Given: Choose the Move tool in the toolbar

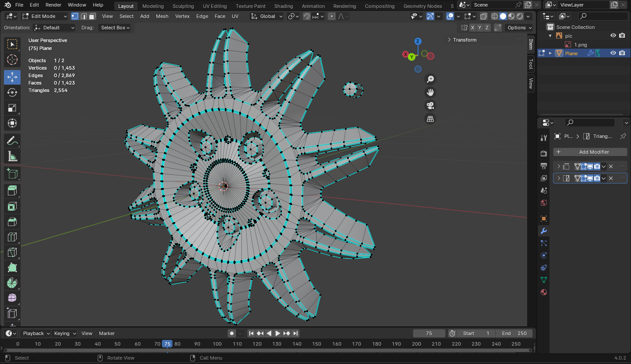Looking at the screenshot, I should click(12, 77).
